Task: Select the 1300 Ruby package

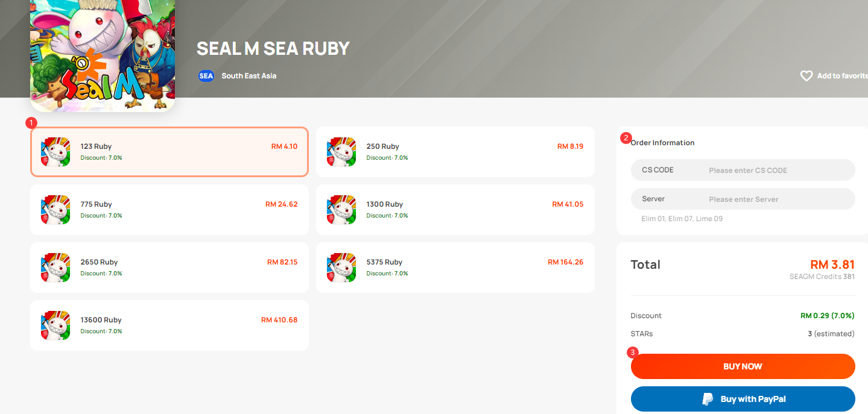Action: point(455,210)
